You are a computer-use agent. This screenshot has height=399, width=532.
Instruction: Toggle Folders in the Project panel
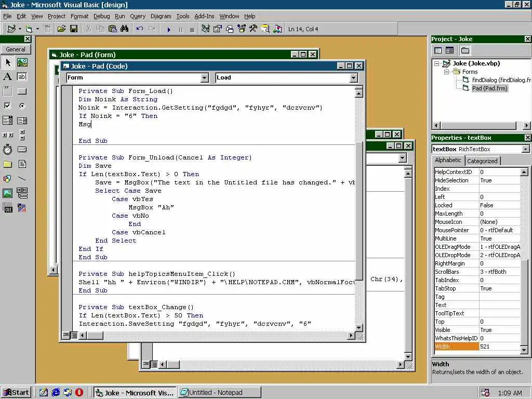coord(465,50)
